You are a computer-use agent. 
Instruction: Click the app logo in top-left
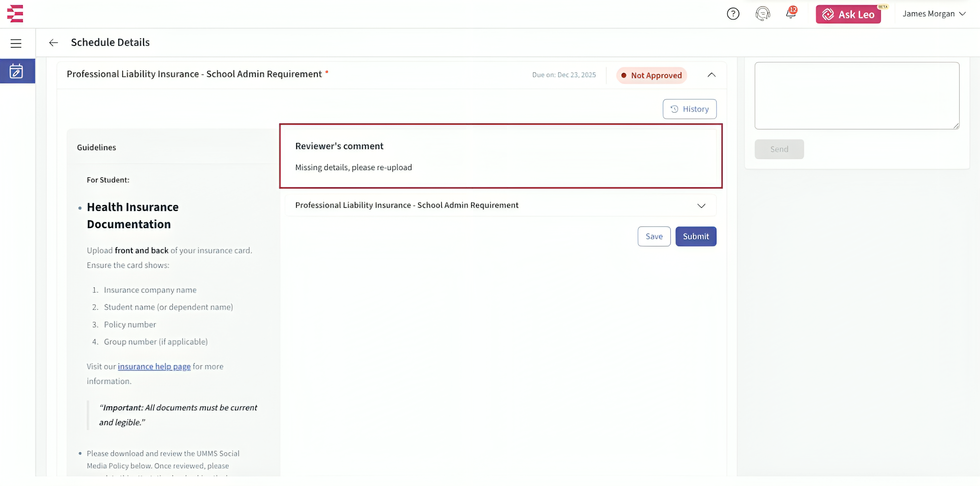(x=15, y=14)
